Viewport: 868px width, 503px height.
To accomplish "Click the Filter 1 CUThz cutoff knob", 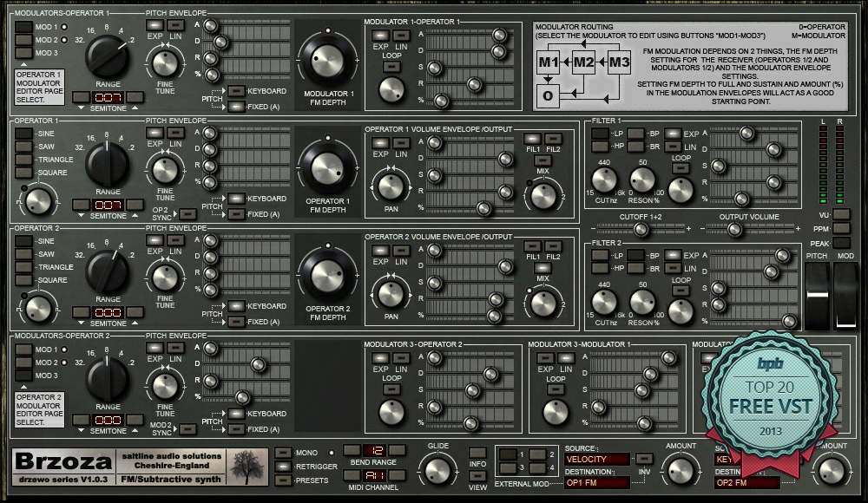I will 604,179.
